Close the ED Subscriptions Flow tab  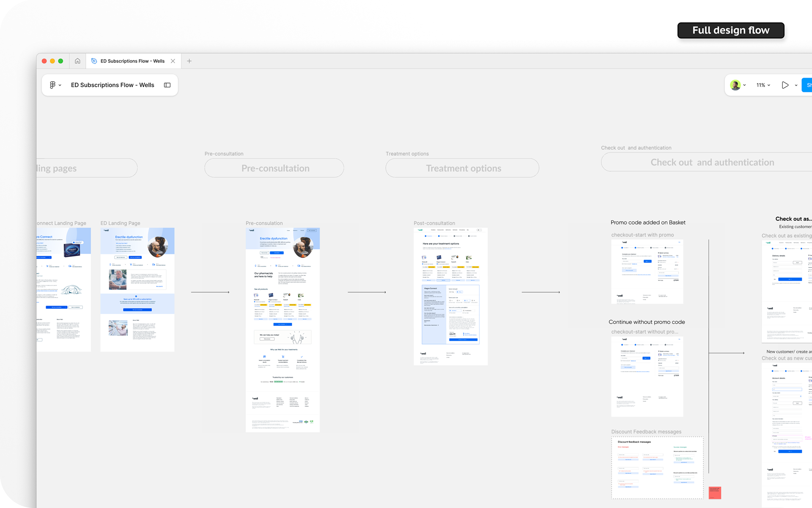[x=173, y=61]
